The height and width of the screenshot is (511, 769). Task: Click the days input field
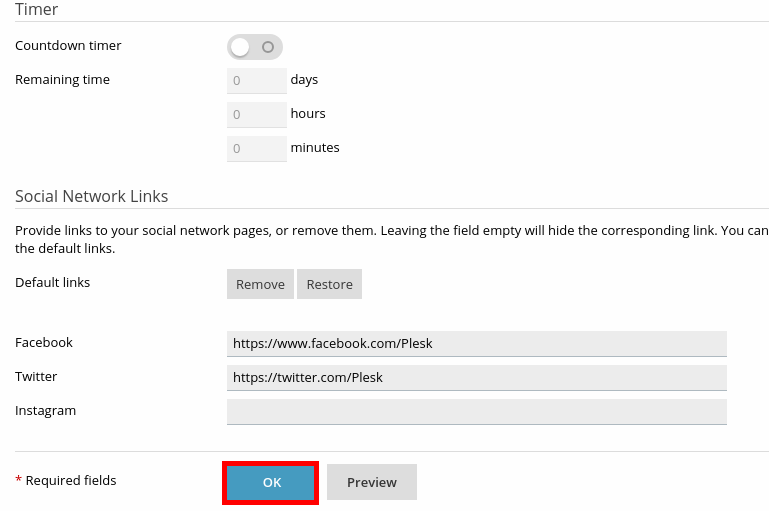pos(257,80)
